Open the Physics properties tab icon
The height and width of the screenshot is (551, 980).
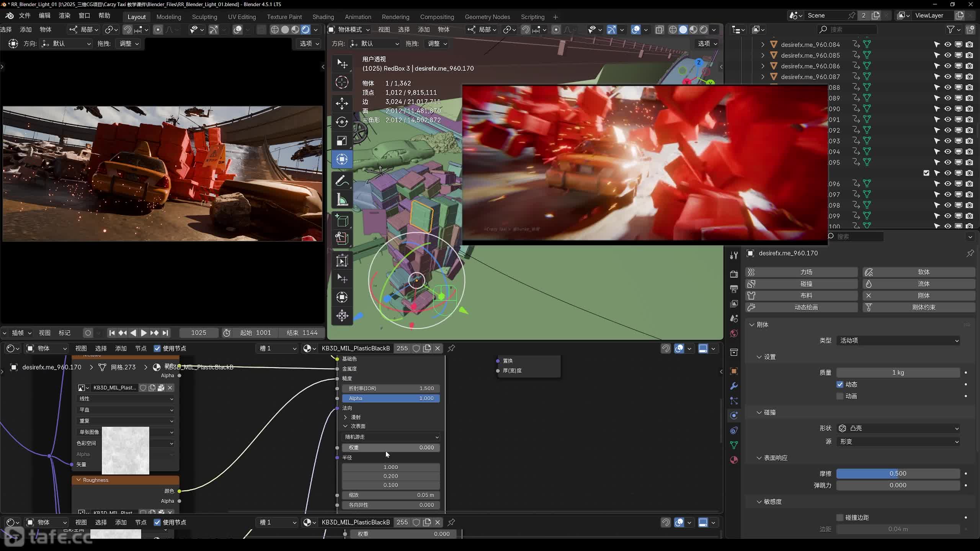point(734,416)
